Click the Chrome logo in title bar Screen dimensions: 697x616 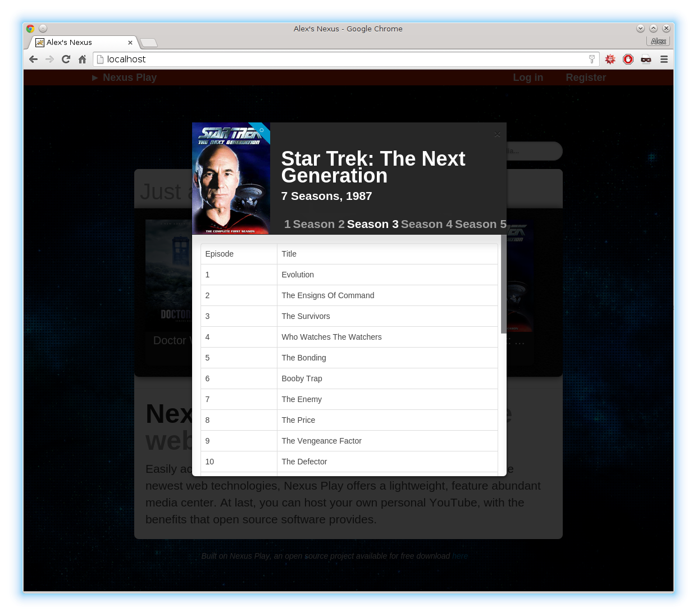click(x=30, y=29)
